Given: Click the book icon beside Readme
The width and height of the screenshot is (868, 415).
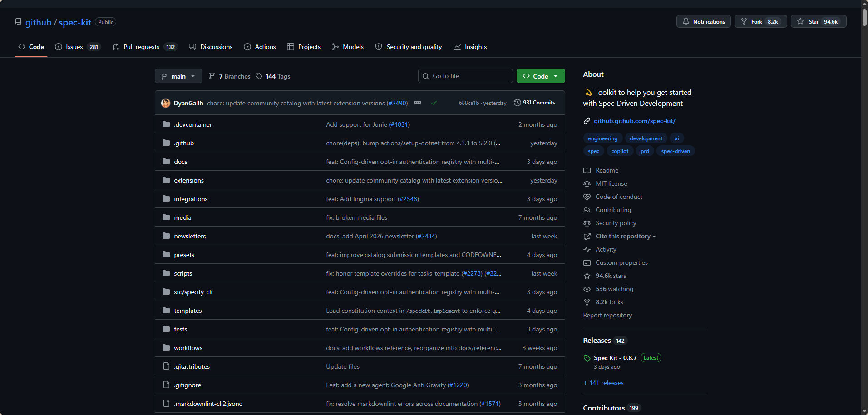Looking at the screenshot, I should coord(587,170).
